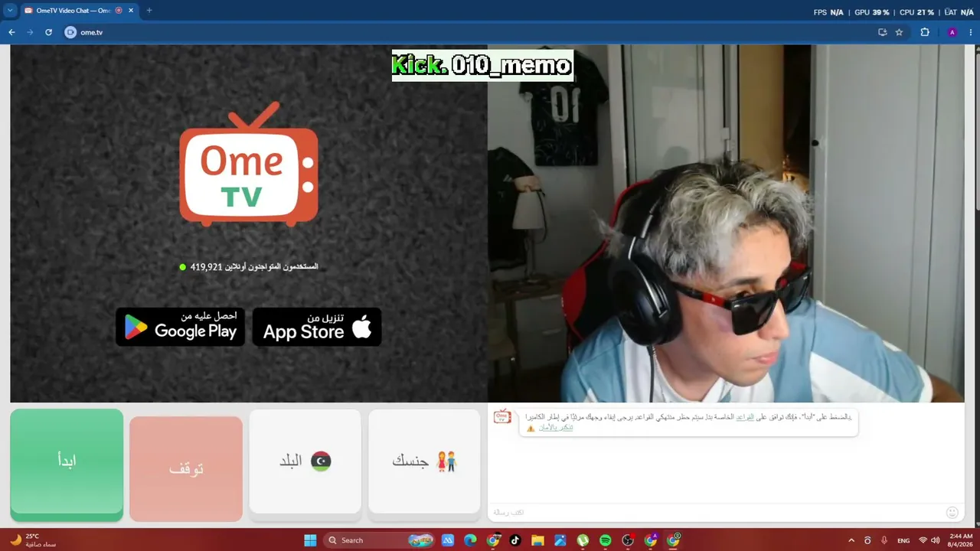Screen dimensions: 980x551
Task: Open the Chrome three-dot menu
Action: pos(970,32)
